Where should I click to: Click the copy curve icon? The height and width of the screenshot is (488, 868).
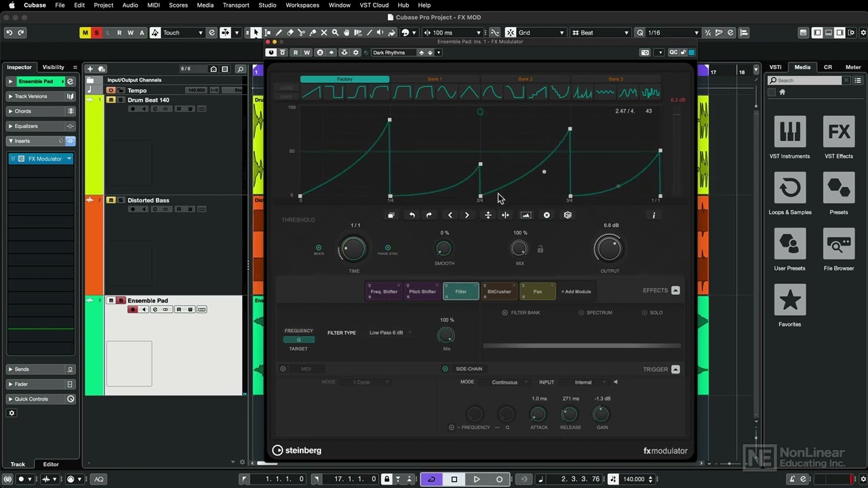391,215
